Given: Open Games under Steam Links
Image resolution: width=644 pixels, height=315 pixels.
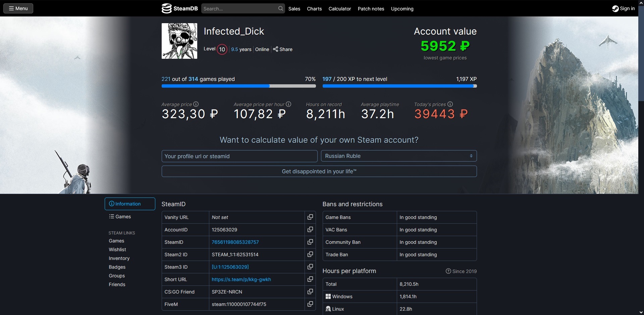Looking at the screenshot, I should point(116,241).
